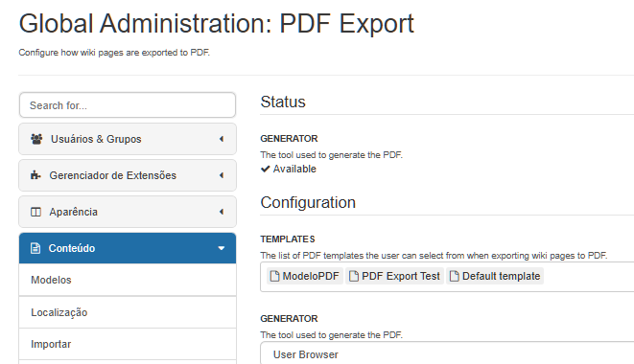The width and height of the screenshot is (634, 364).
Task: Click the ModeloPDF template file icon
Action: (274, 276)
